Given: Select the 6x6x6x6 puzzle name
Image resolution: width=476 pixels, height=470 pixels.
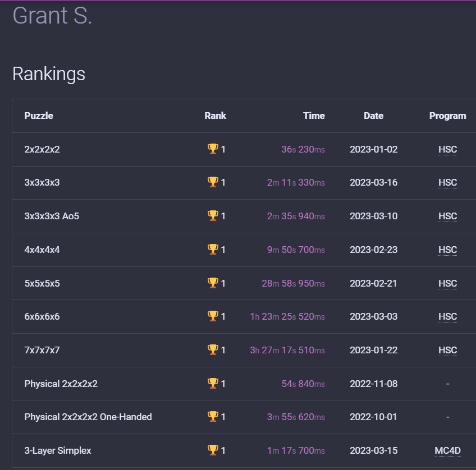Looking at the screenshot, I should pos(42,316).
